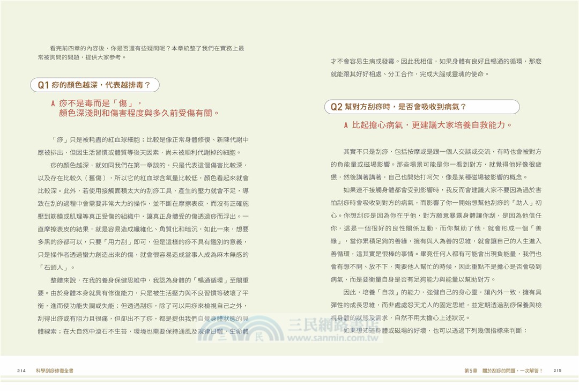The width and height of the screenshot is (579, 392).
Task: Click page number 214 in the footer
Action: click(21, 371)
